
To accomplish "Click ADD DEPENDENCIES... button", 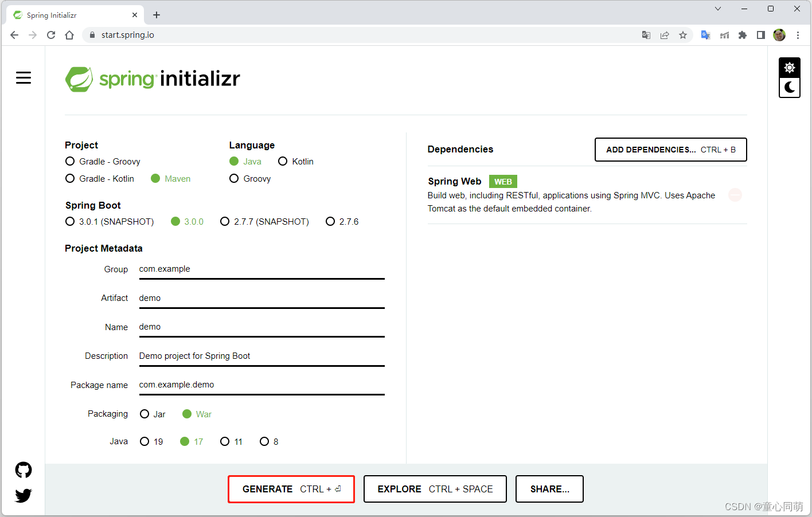I will pos(671,150).
